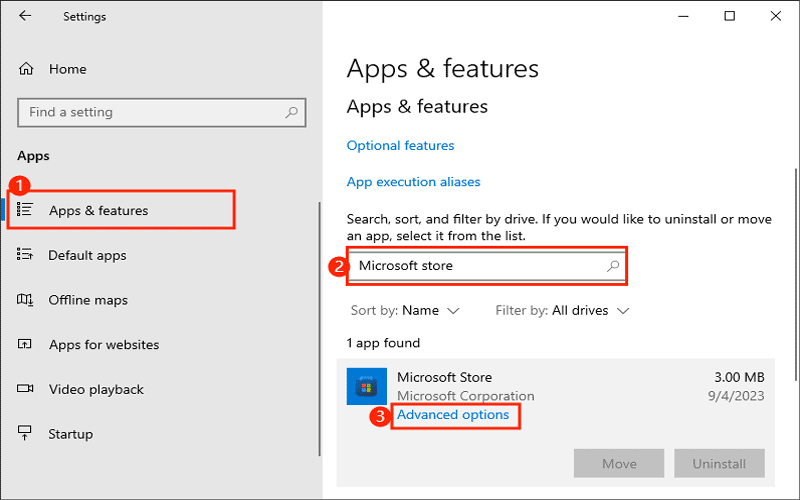This screenshot has height=500, width=800.
Task: Click the Apps for websites icon
Action: tap(24, 344)
